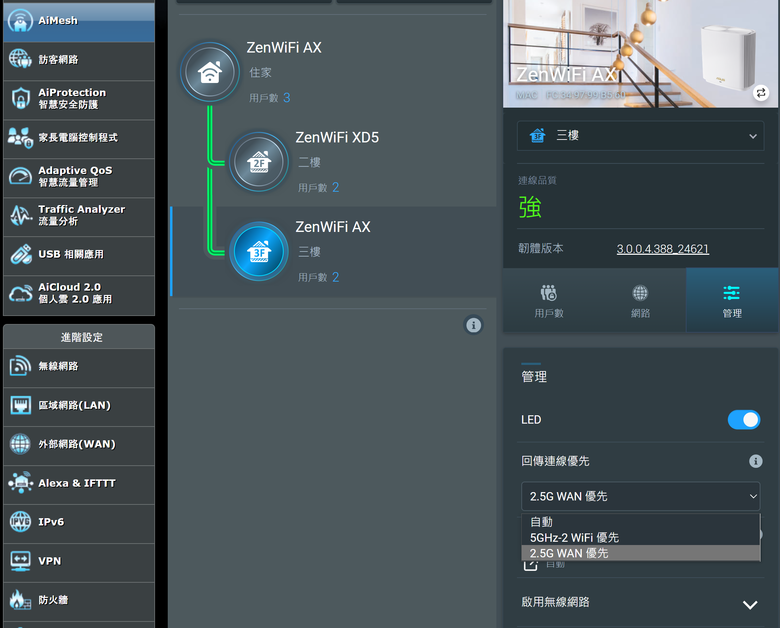Open USB 相關應用 menu

pyautogui.click(x=79, y=256)
